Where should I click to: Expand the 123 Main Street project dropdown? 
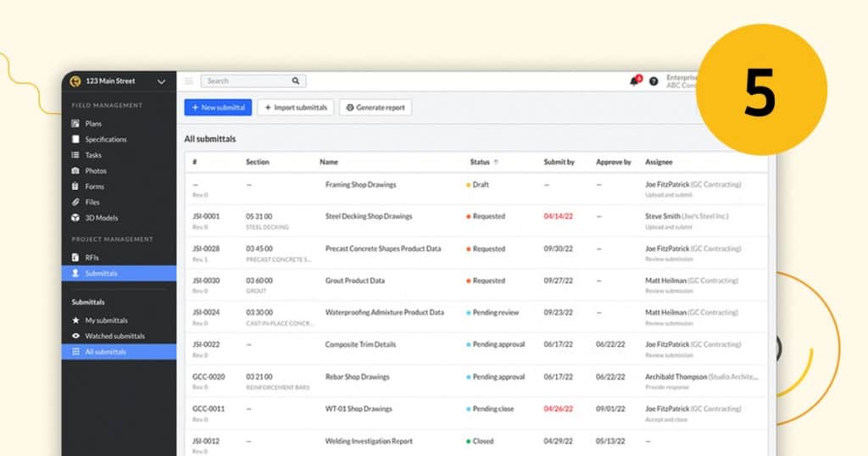[x=161, y=81]
